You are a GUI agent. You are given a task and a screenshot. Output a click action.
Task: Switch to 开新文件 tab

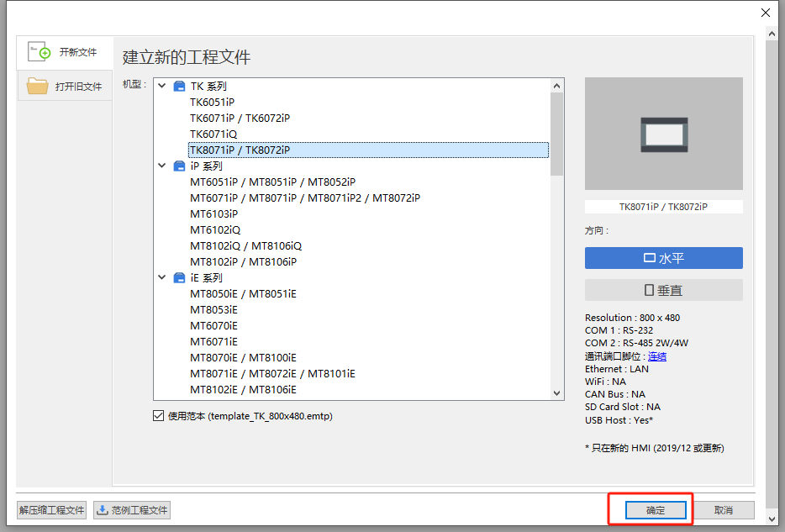point(65,53)
